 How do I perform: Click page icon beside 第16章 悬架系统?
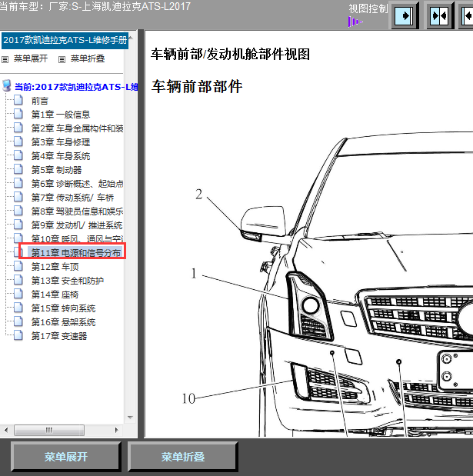(18, 321)
